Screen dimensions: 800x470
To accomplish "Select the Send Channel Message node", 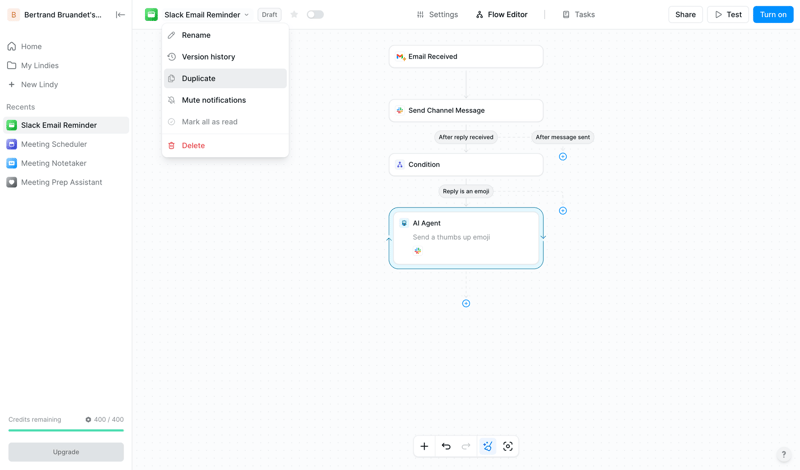I will point(466,111).
